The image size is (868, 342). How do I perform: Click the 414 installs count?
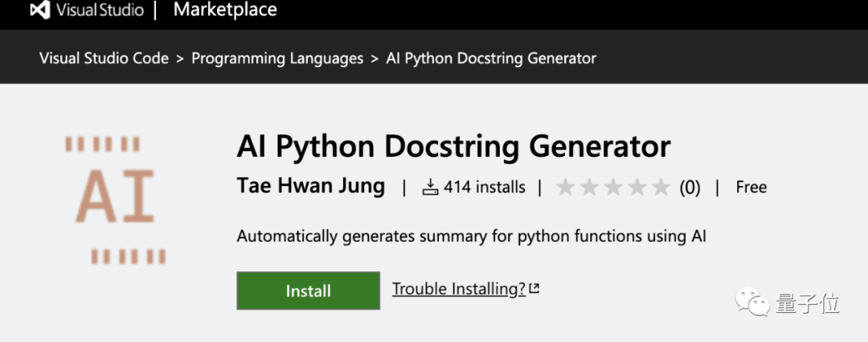point(485,187)
